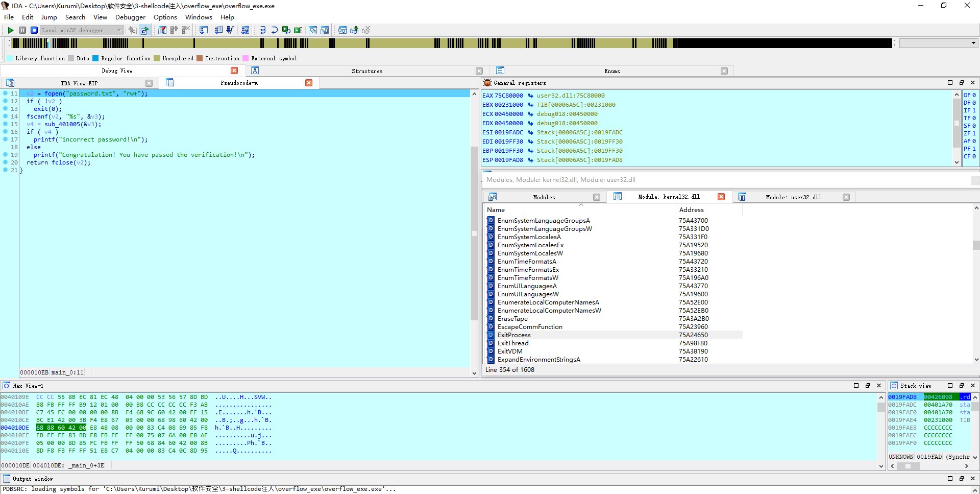Image resolution: width=980 pixels, height=494 pixels.
Task: Click the stack trace toolbar icon
Action: pos(246,30)
